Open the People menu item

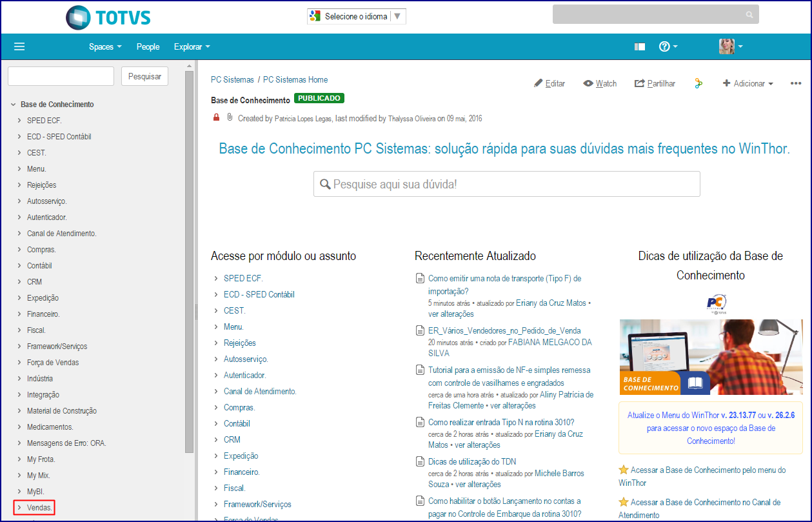(x=148, y=46)
